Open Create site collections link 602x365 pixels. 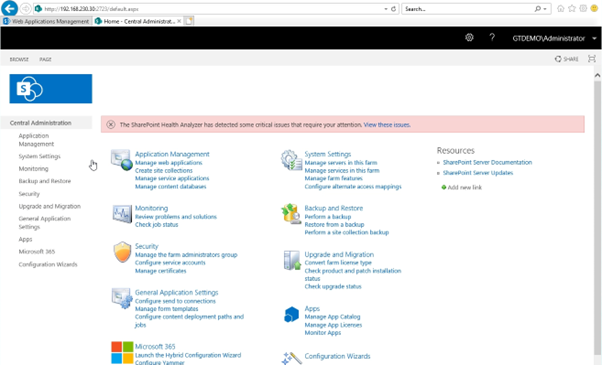click(x=164, y=170)
